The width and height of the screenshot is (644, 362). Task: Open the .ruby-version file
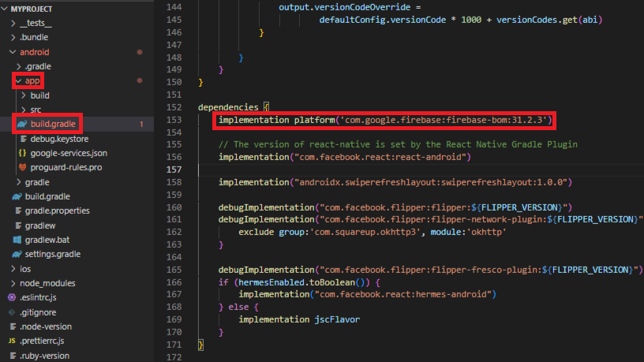[x=44, y=356]
